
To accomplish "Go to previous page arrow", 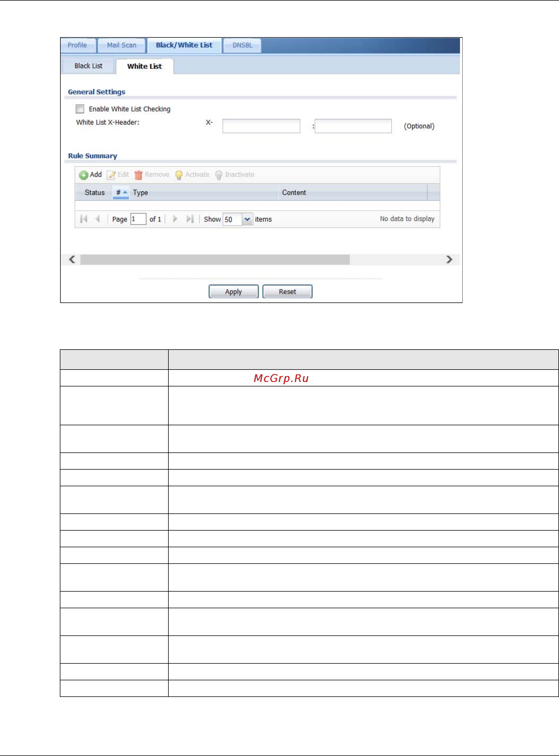I will (x=98, y=219).
